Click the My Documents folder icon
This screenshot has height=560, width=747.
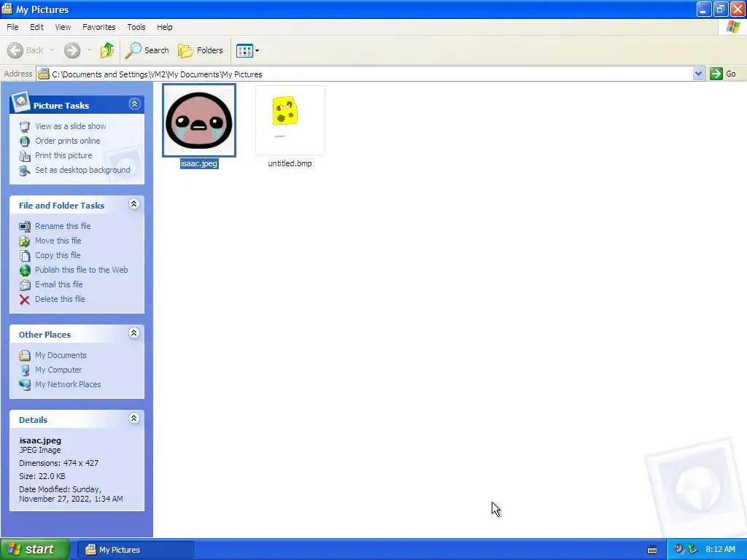click(25, 356)
